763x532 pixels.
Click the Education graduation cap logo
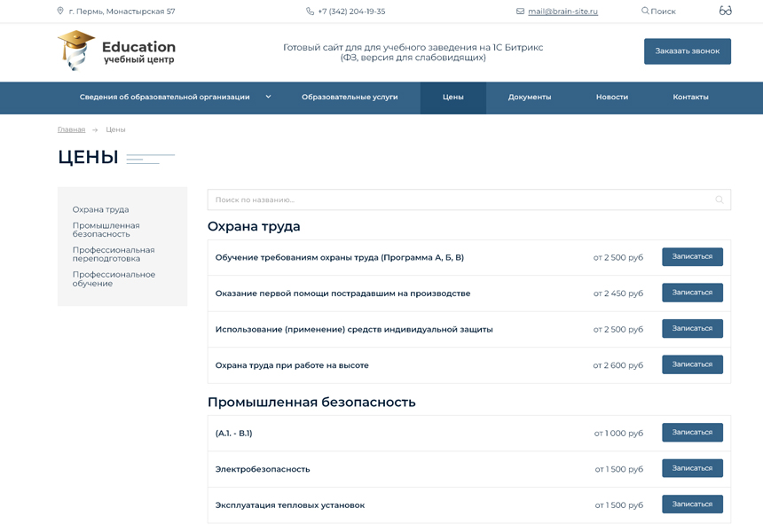[x=76, y=51]
